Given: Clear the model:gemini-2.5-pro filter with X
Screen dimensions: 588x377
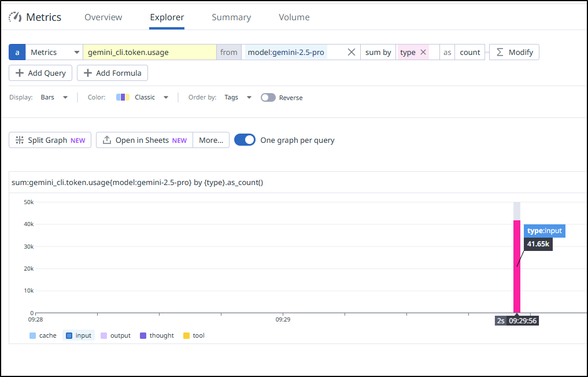Looking at the screenshot, I should pyautogui.click(x=352, y=52).
